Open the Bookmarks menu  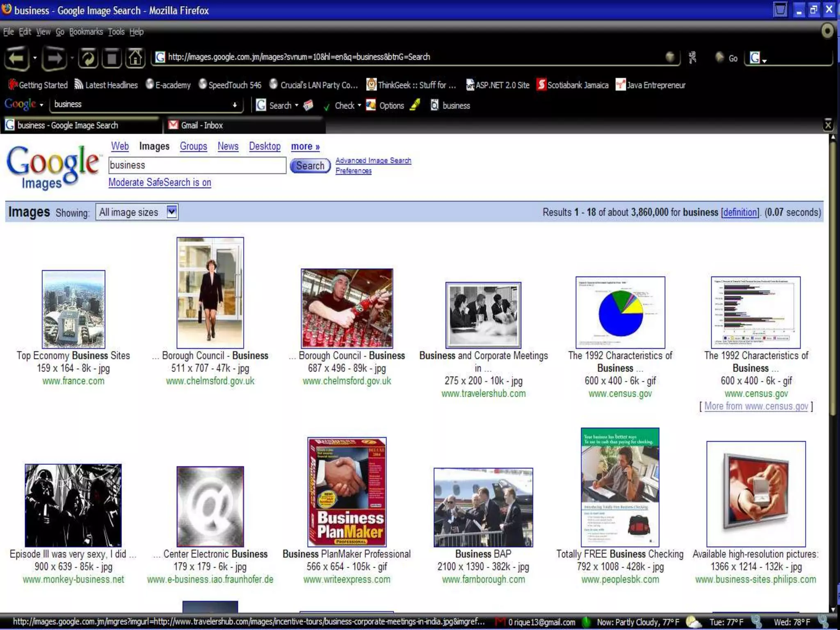pyautogui.click(x=86, y=32)
